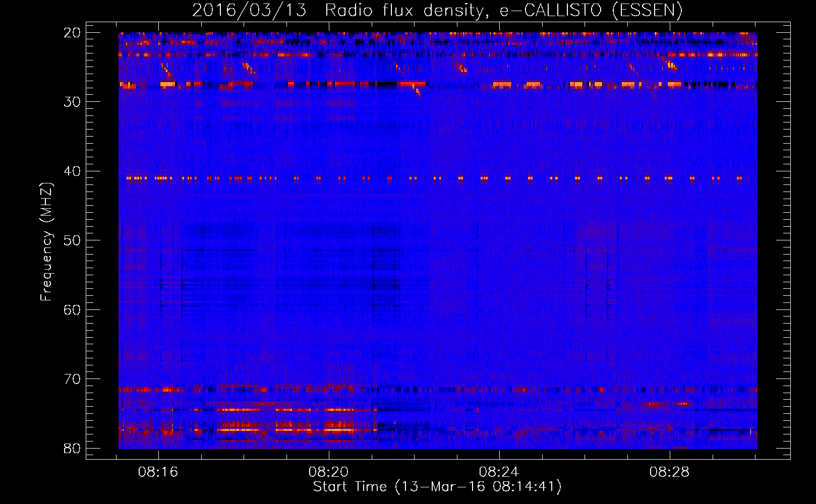The height and width of the screenshot is (504, 816).
Task: Click the plot title "Radio flux density, e-CALLISTO (ESSEN)"
Action: 503,11
